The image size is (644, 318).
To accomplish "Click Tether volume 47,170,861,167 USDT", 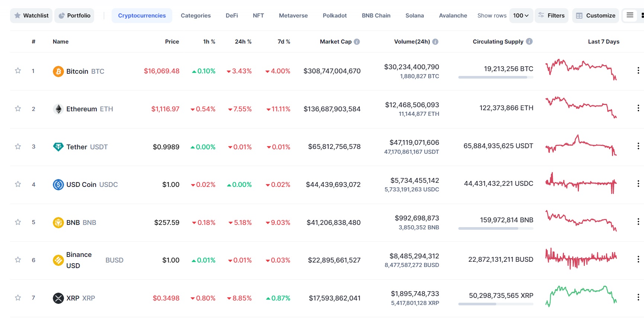I will click(x=411, y=152).
